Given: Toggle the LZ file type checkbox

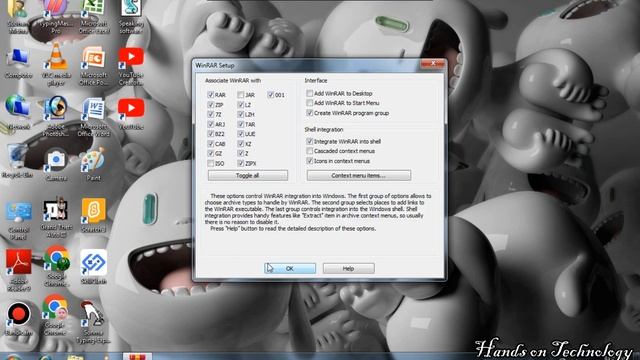Looking at the screenshot, I should [x=241, y=104].
